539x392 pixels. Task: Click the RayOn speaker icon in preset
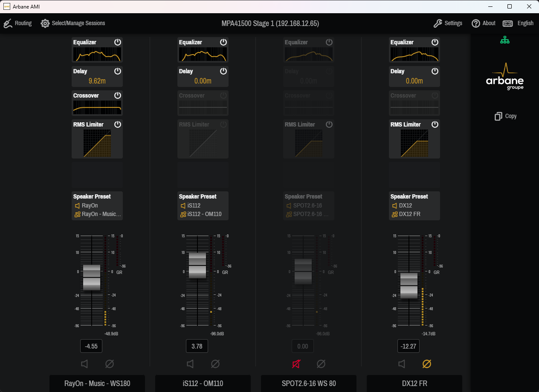[77, 206]
